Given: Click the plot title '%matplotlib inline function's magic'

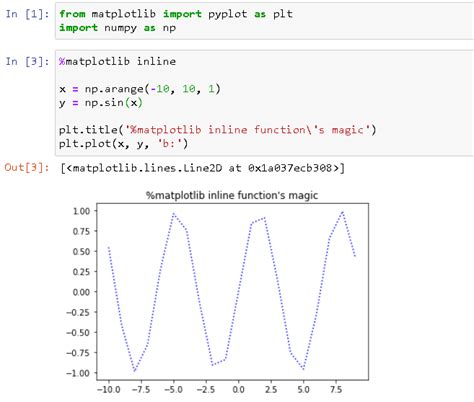Looking at the screenshot, I should 232,195.
